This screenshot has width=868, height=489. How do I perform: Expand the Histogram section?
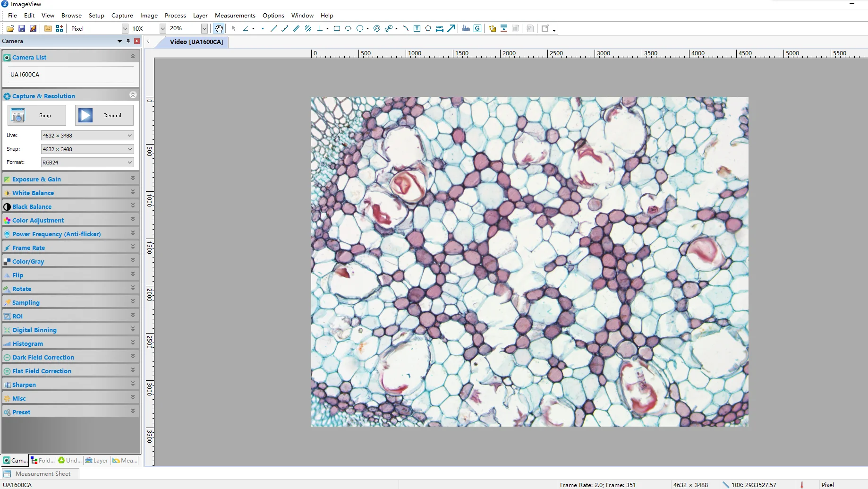point(71,343)
